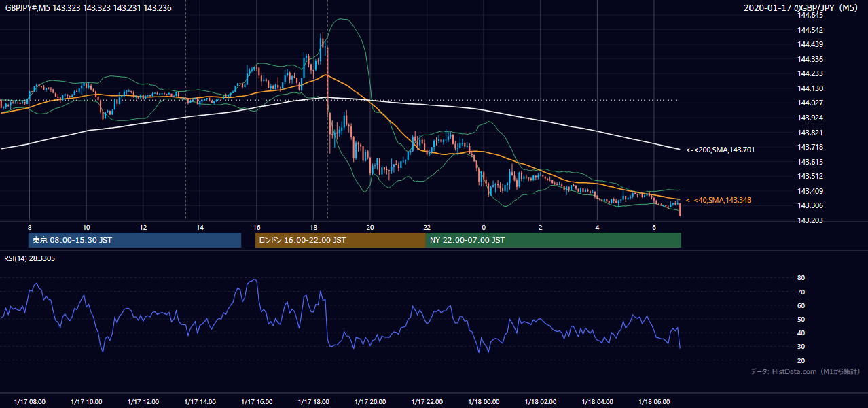Click the 1/17 20:00 date label

pos(370,402)
